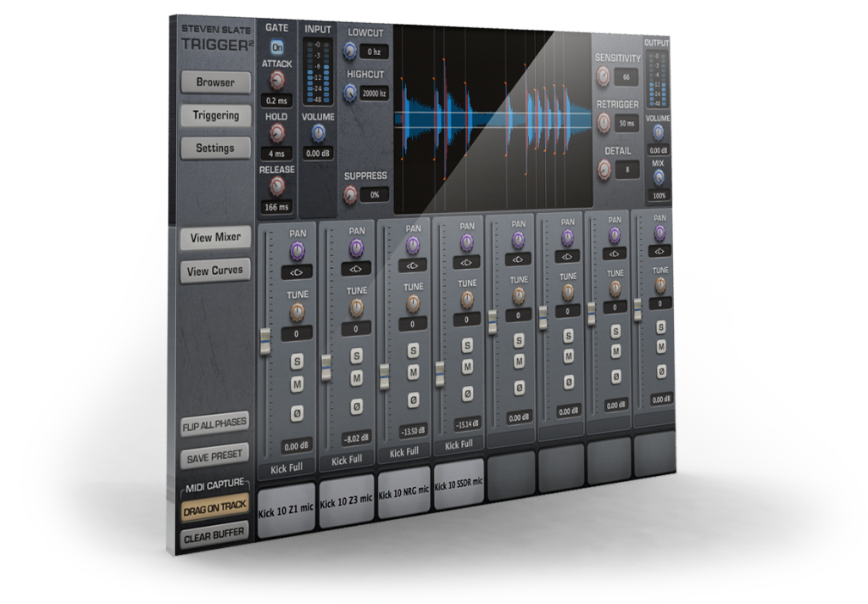
Task: Click the Gate Hold knob
Action: pyautogui.click(x=276, y=133)
